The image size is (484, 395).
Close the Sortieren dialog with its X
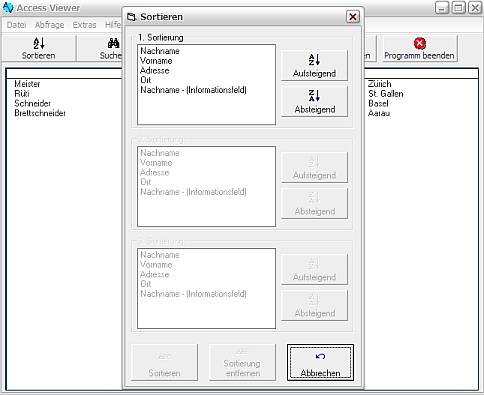[x=353, y=17]
